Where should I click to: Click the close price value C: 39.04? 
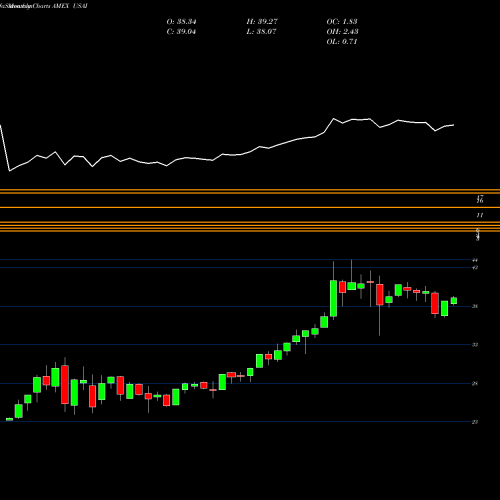[181, 32]
